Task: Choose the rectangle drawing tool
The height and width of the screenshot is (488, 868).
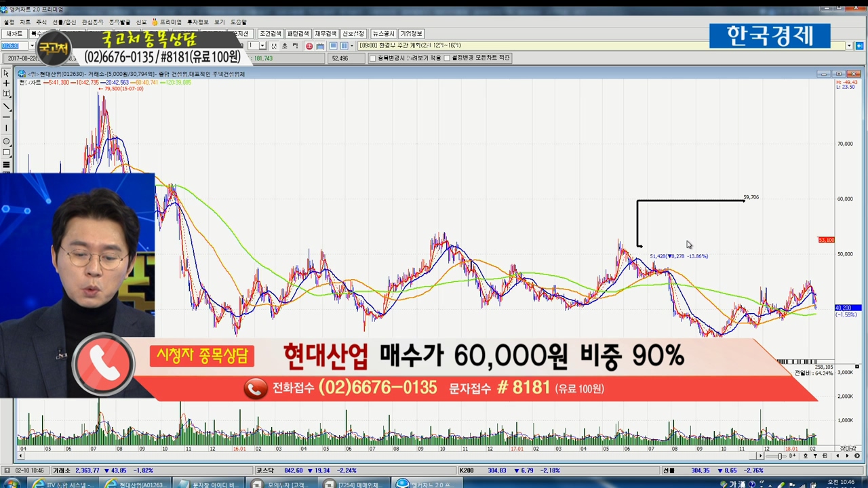Action: coord(6,152)
